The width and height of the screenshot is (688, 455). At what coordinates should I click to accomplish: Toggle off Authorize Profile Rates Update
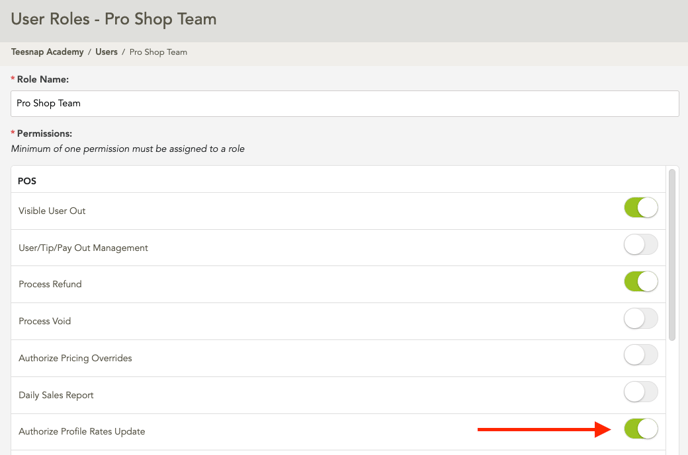click(640, 429)
